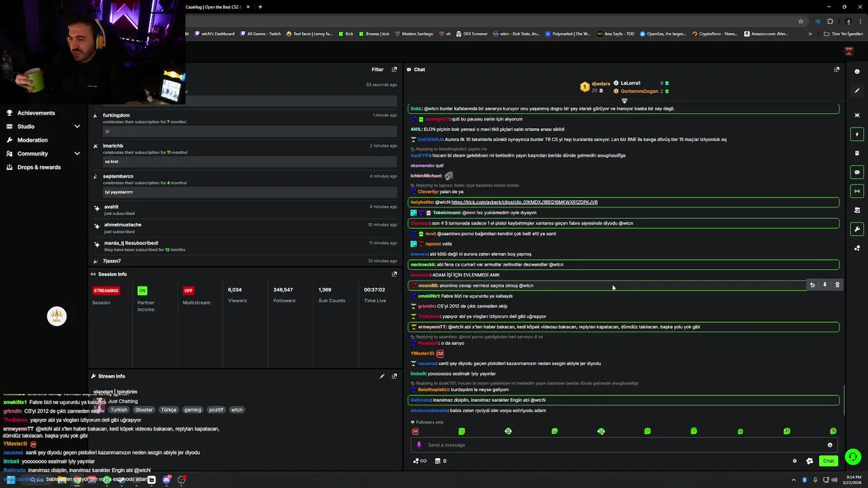The width and height of the screenshot is (868, 488).
Task: Edit Stream info with pencil icon
Action: tap(382, 376)
